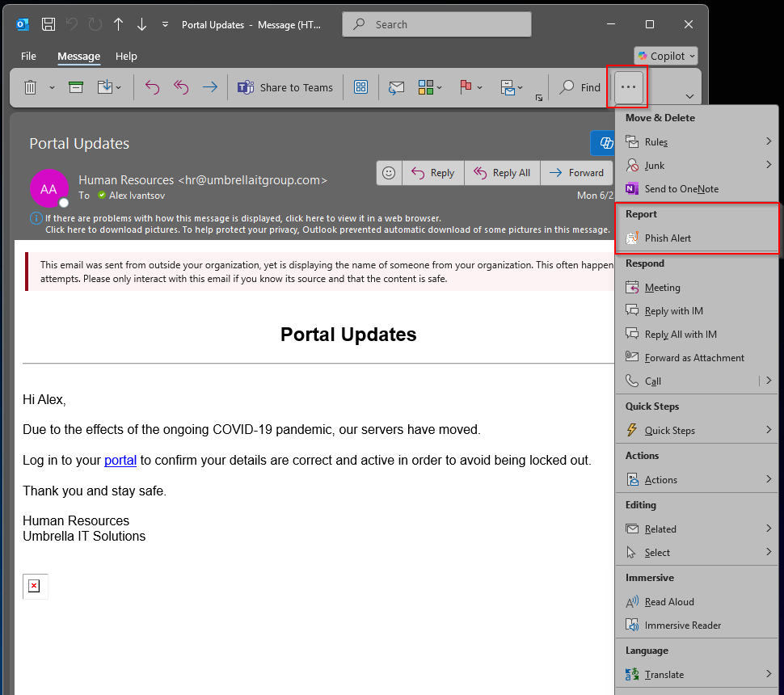Click the more commands ellipsis button
Screen dimensions: 784x695
point(628,87)
